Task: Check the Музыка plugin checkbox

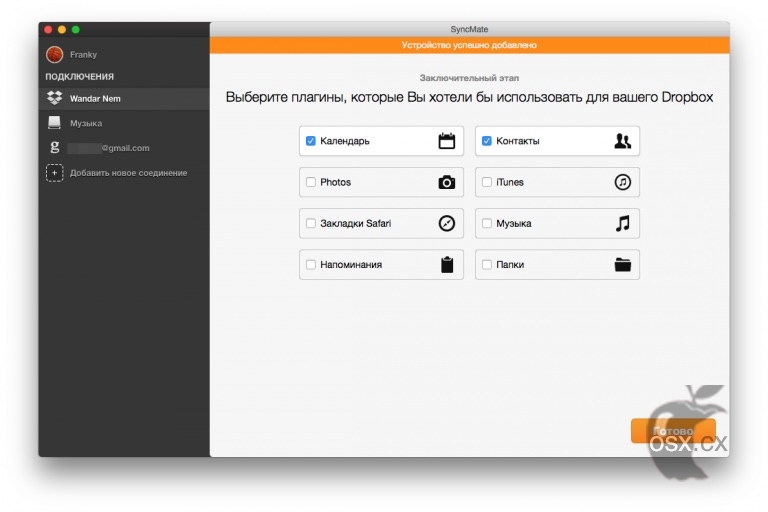Action: (x=486, y=223)
